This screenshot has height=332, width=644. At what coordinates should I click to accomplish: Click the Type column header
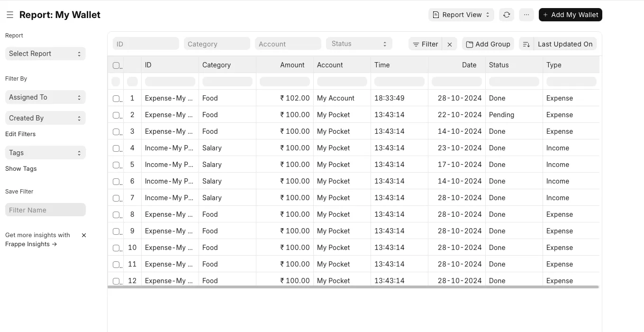pyautogui.click(x=571, y=65)
